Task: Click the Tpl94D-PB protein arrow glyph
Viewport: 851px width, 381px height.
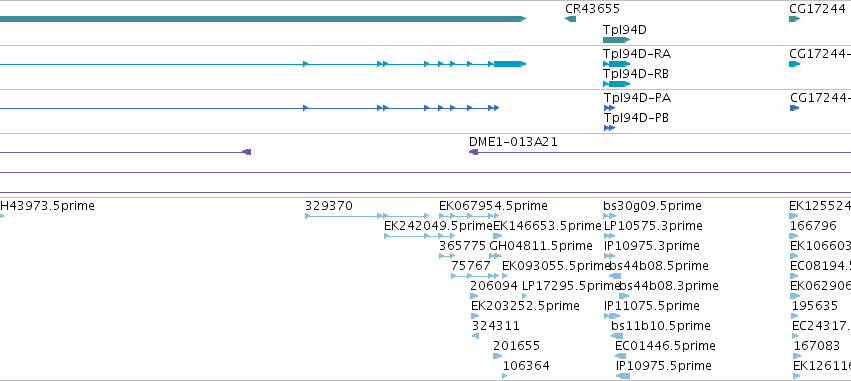Action: click(x=609, y=128)
